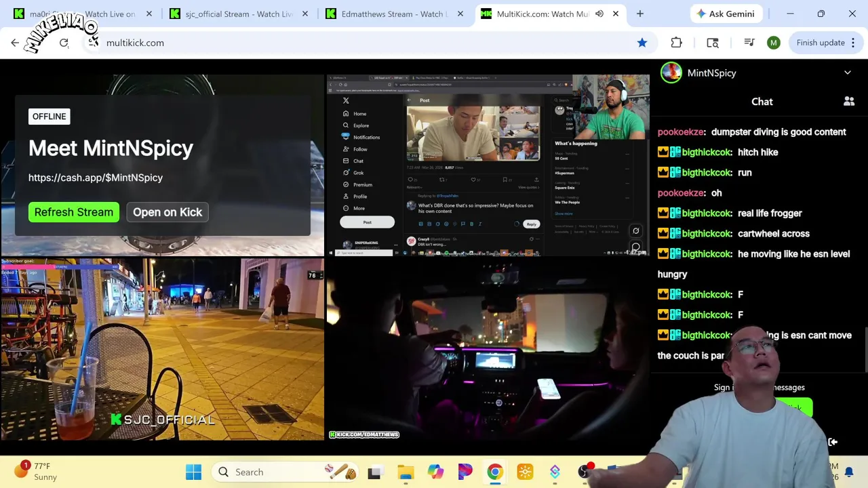Open a new browser tab
Viewport: 868px width, 488px height.
tap(639, 14)
